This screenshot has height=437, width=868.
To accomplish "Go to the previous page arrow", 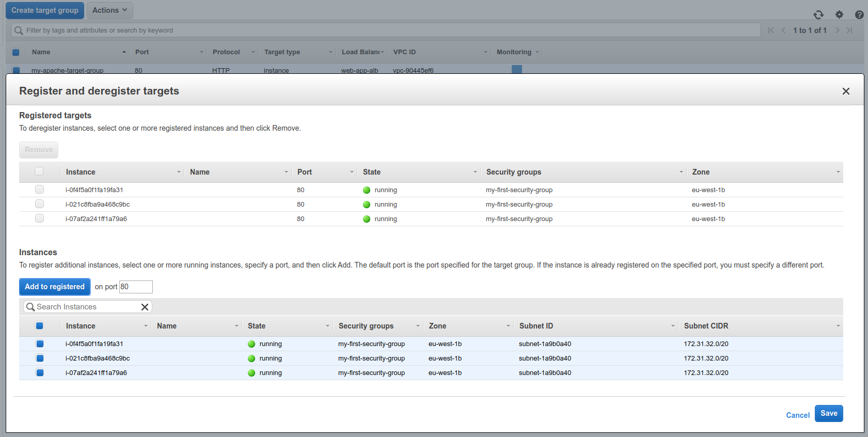I will pyautogui.click(x=783, y=30).
